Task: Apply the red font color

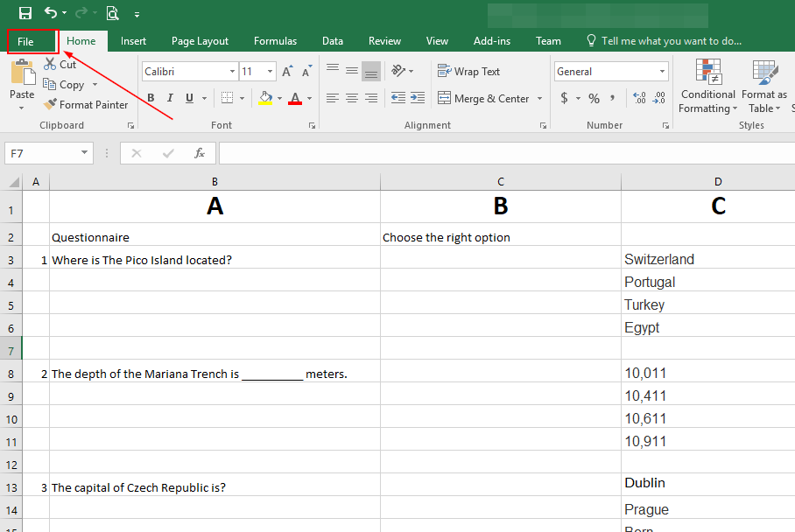Action: pos(295,98)
